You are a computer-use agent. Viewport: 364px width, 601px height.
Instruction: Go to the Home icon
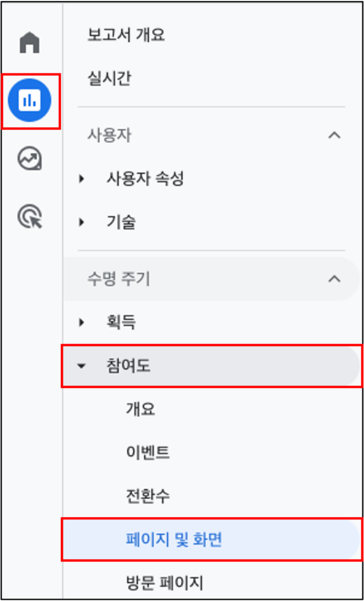(x=29, y=42)
